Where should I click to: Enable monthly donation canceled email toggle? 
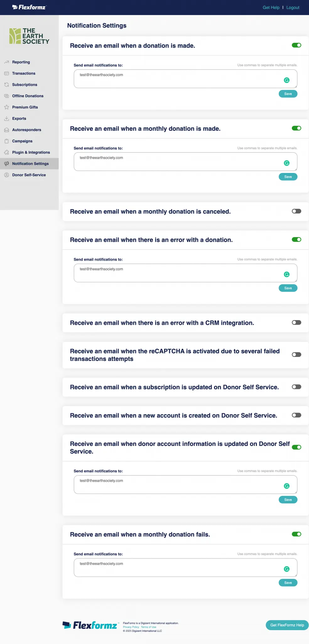pyautogui.click(x=296, y=211)
